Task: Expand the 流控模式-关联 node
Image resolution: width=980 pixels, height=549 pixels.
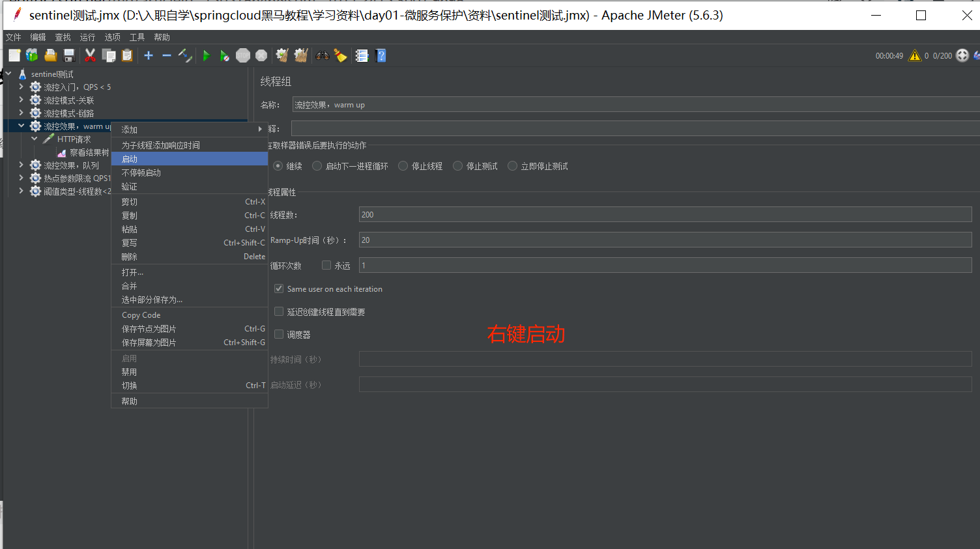Action: point(22,100)
